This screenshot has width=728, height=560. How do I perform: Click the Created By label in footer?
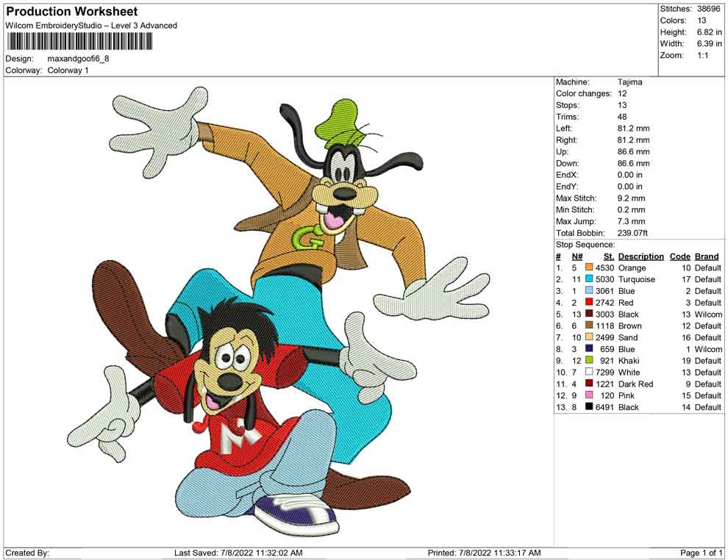pyautogui.click(x=27, y=553)
